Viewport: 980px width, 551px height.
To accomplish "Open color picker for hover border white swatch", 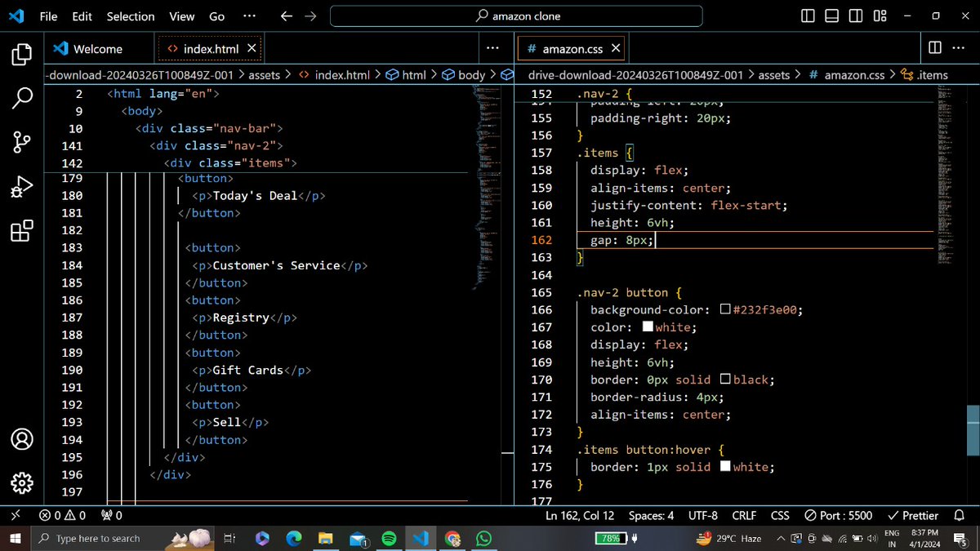I will [725, 467].
